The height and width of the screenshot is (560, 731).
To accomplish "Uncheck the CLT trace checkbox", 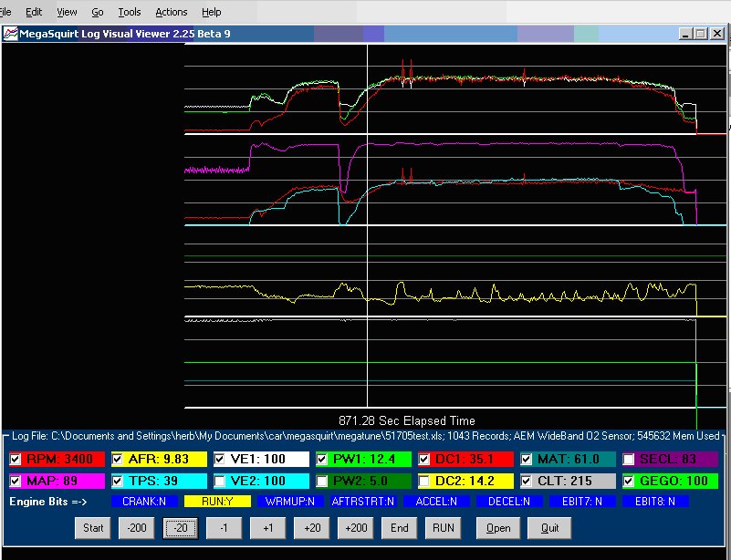I will pos(527,481).
